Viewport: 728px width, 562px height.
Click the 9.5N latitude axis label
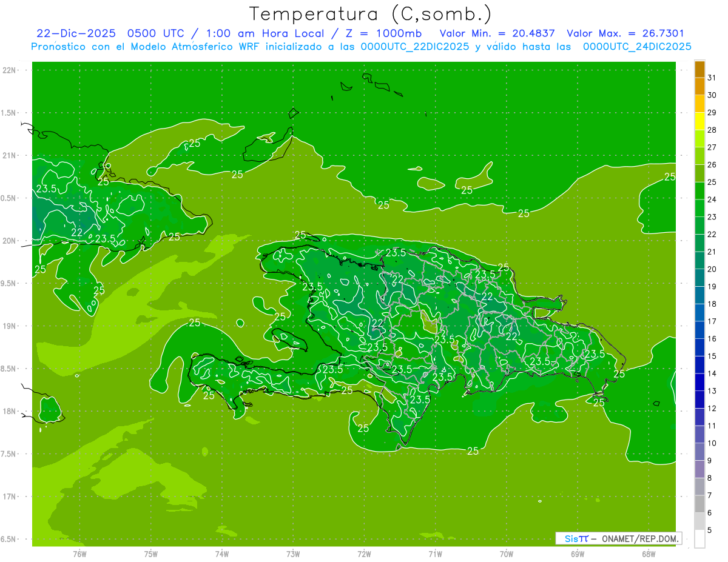[9, 283]
